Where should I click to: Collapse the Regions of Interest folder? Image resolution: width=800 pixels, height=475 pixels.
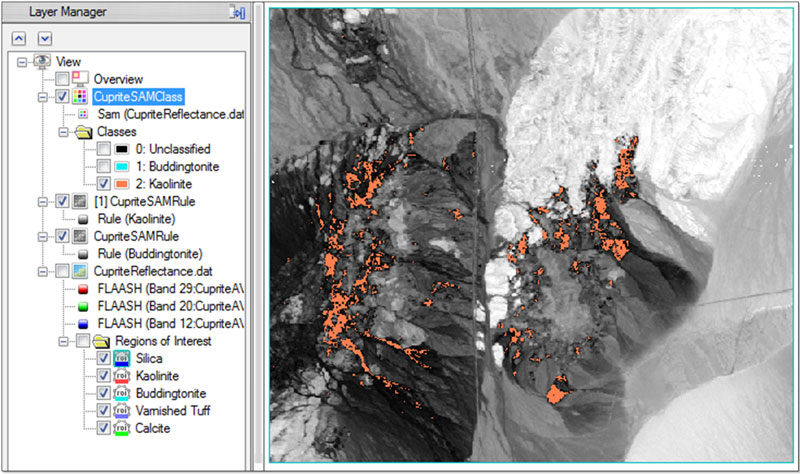tap(63, 341)
